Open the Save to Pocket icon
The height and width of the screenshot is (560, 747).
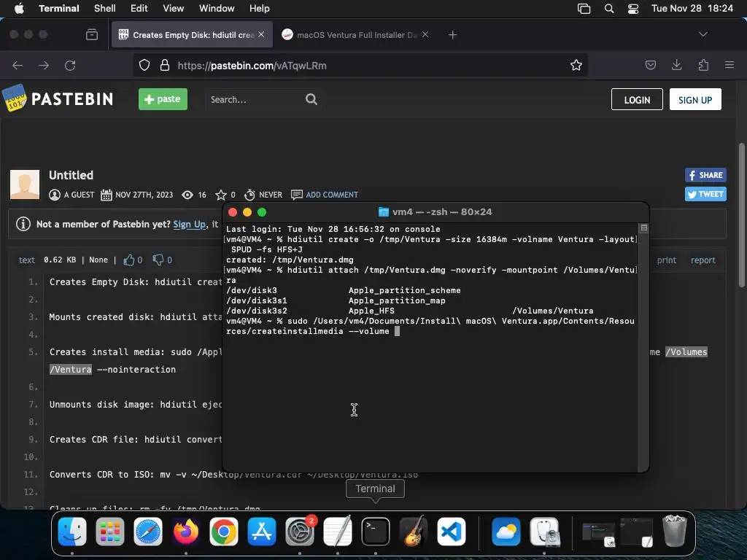650,65
